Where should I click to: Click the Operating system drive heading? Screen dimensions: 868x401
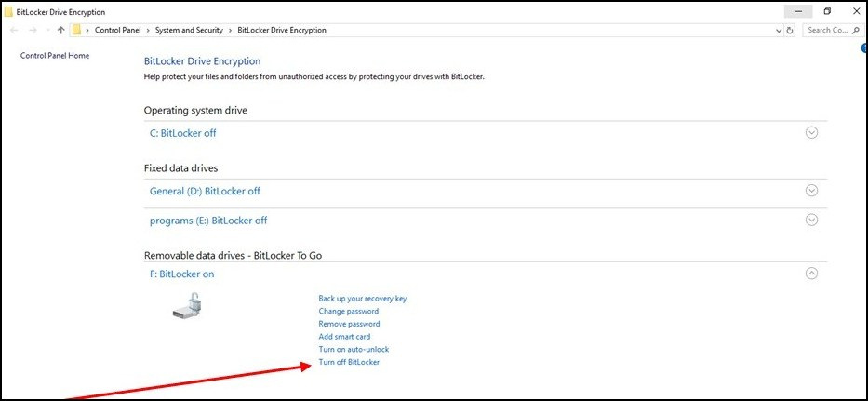tap(195, 110)
